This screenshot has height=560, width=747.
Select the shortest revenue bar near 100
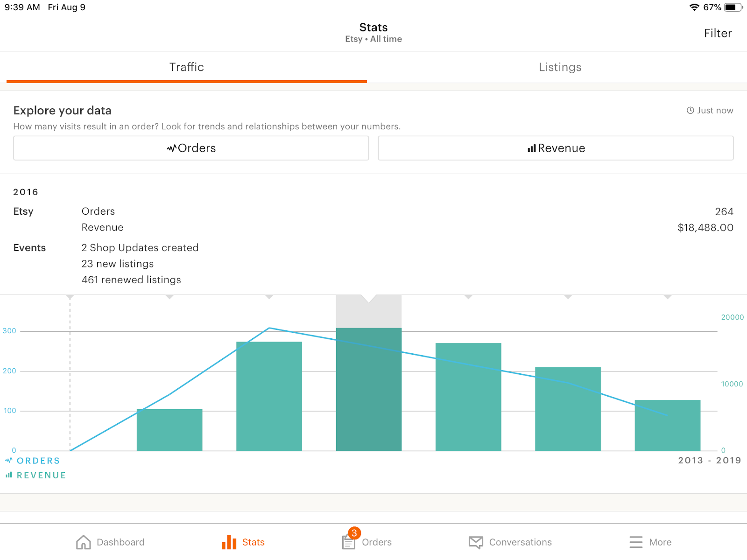tap(169, 430)
